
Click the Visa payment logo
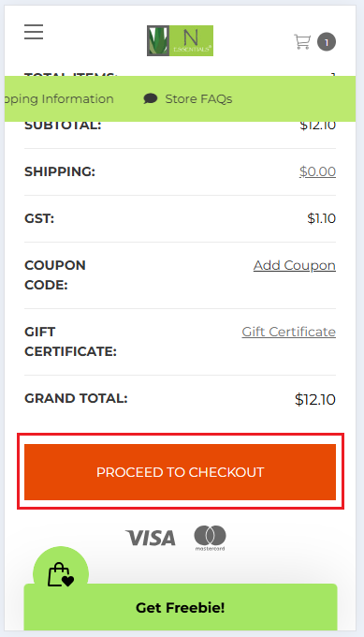click(x=150, y=538)
